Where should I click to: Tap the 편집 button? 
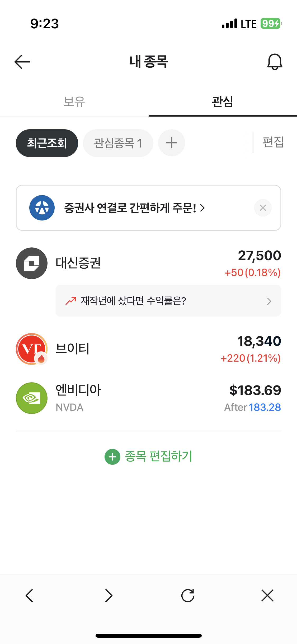pyautogui.click(x=273, y=142)
